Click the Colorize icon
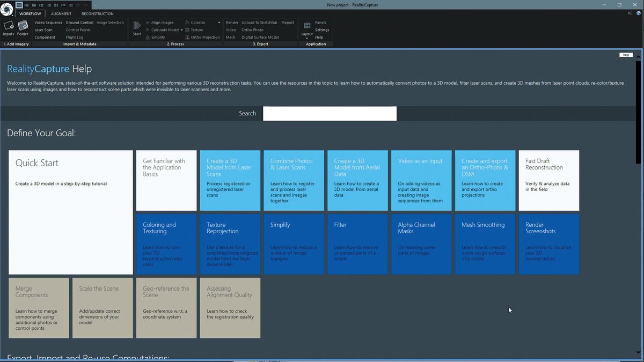Viewport: 644px width, 362px height. [x=187, y=23]
